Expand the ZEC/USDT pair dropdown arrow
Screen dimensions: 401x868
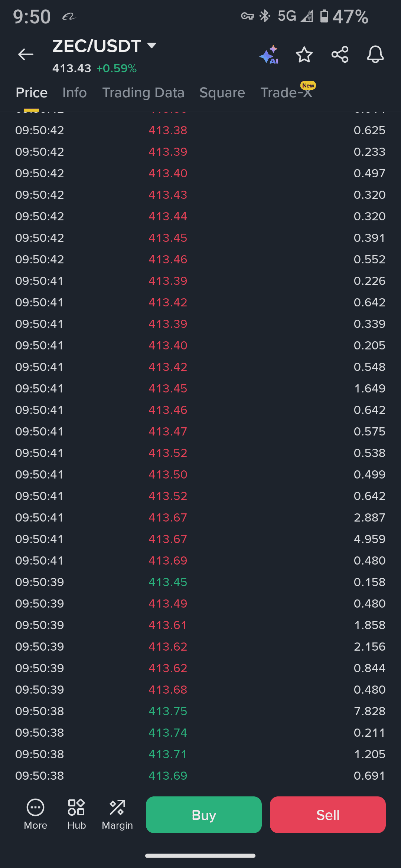tap(151, 46)
